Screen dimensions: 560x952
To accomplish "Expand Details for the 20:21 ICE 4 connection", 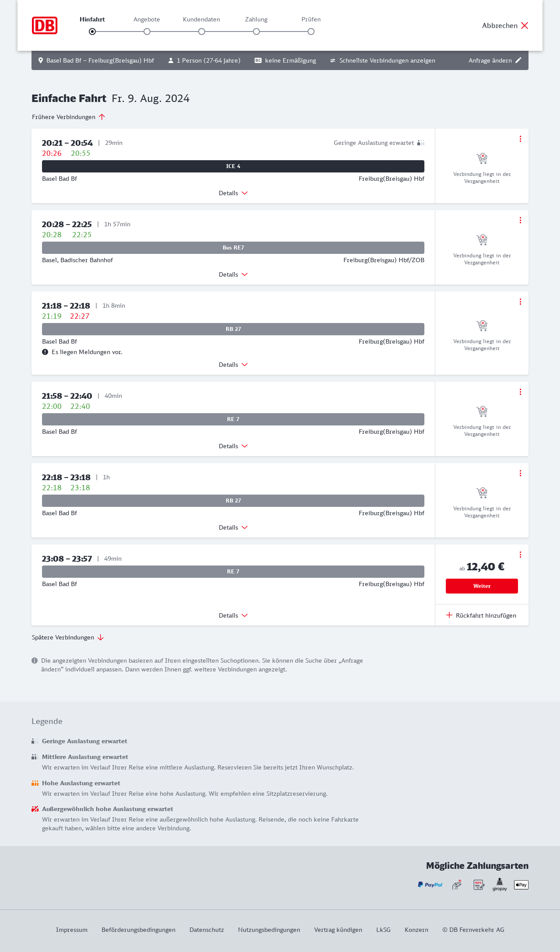I will (233, 193).
